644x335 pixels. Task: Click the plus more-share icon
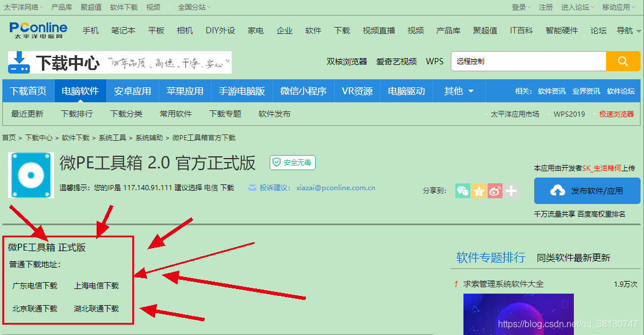pyautogui.click(x=511, y=191)
